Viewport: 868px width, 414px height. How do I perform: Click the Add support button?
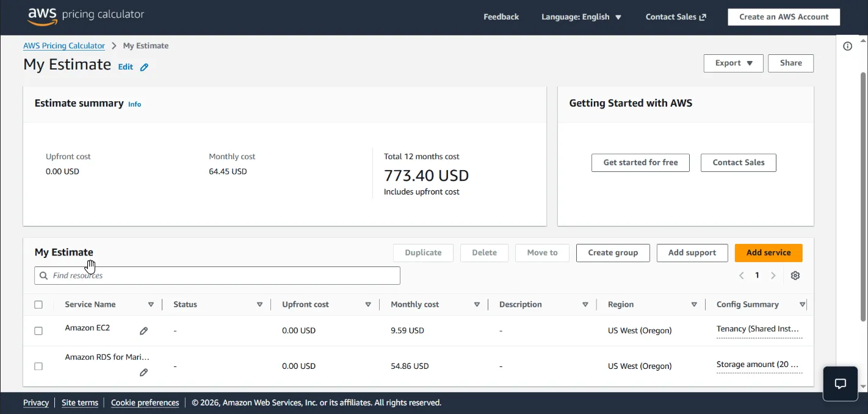[692, 253]
